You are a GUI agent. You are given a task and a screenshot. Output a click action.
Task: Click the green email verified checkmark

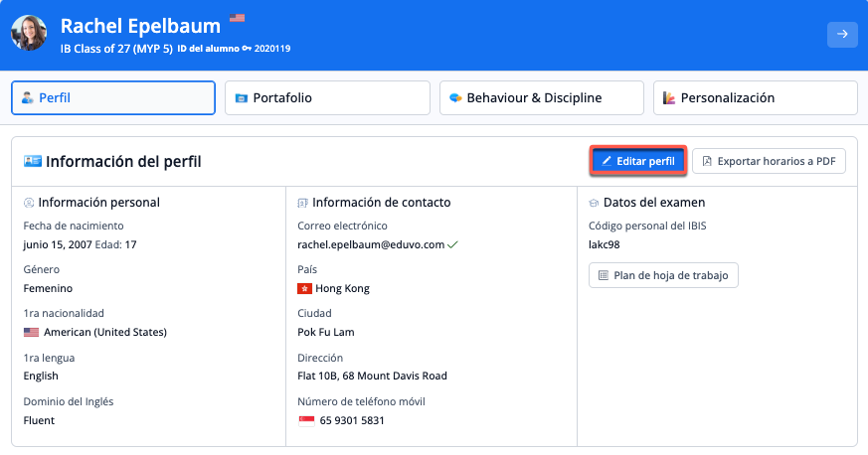pos(452,243)
